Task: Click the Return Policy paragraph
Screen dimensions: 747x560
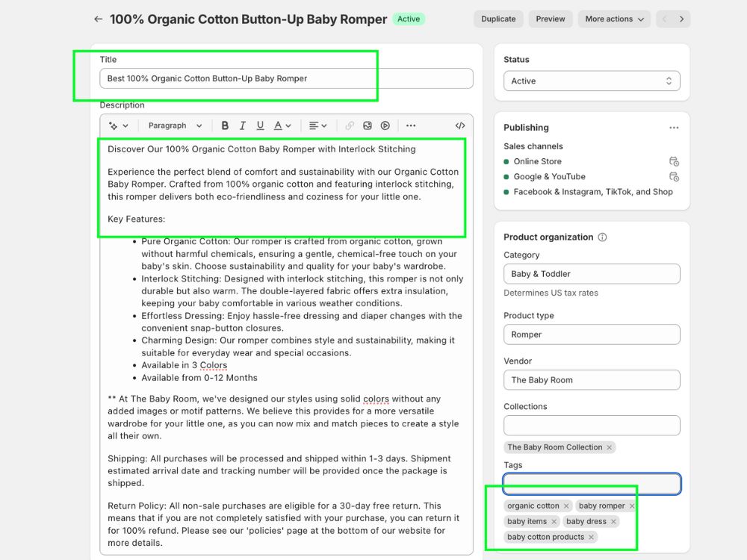Action: (283, 524)
